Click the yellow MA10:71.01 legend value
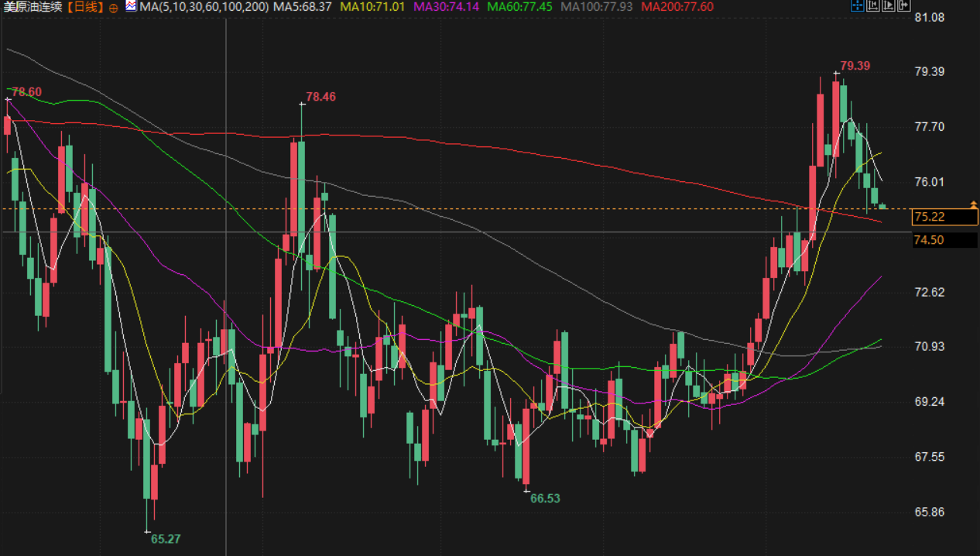 pos(372,6)
